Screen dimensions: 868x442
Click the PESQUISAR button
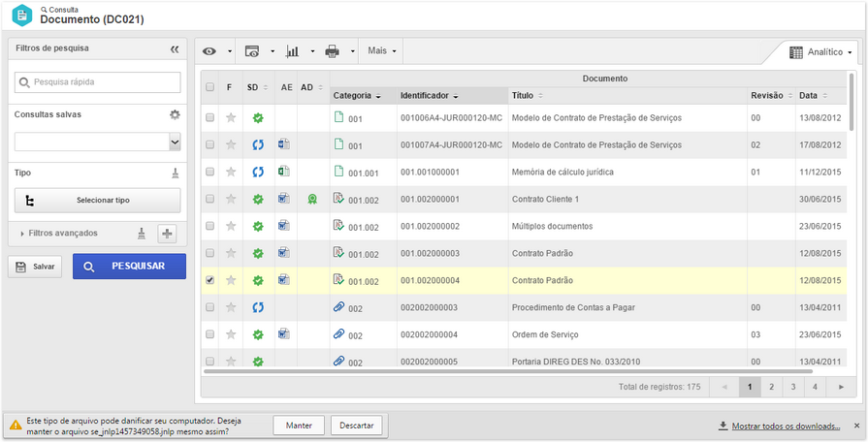[x=129, y=267]
